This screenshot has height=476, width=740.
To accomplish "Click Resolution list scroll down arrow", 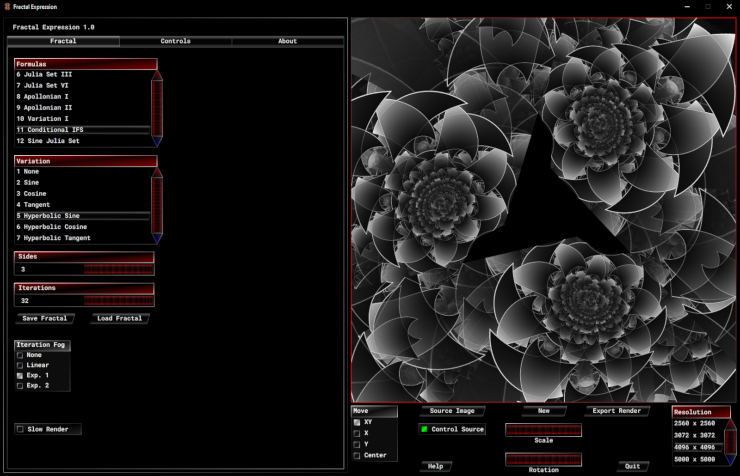I will coord(731,460).
